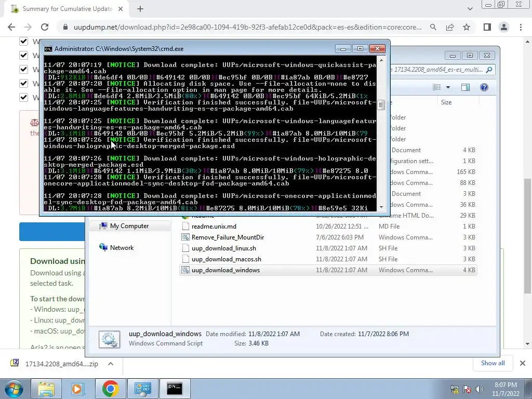Open Windows Start menu
The image size is (532, 399).
pyautogui.click(x=13, y=389)
